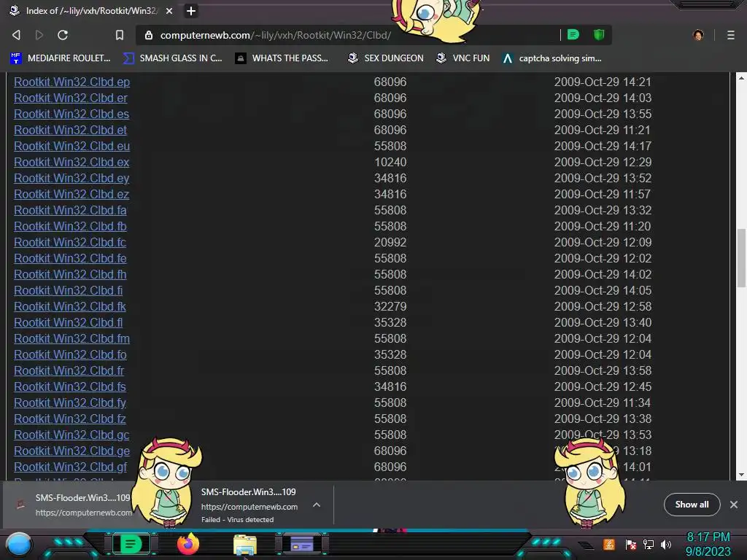Screen dimensions: 747x560
Task: Select the 20992 size value of Clbd.fc
Action: point(390,242)
